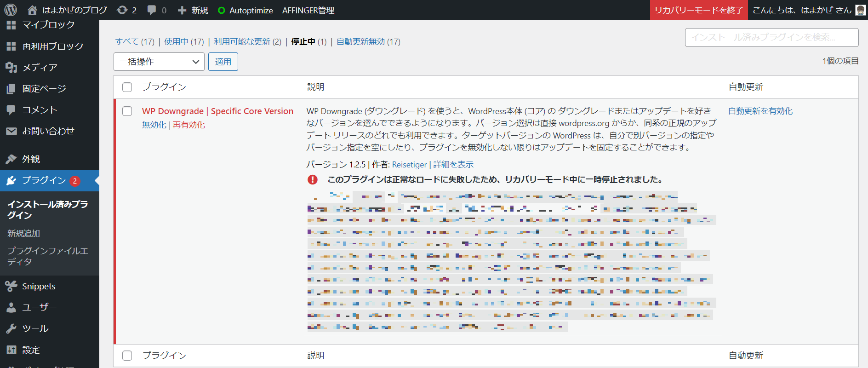Check the WP Downgrade plugin checkbox

coord(127,111)
